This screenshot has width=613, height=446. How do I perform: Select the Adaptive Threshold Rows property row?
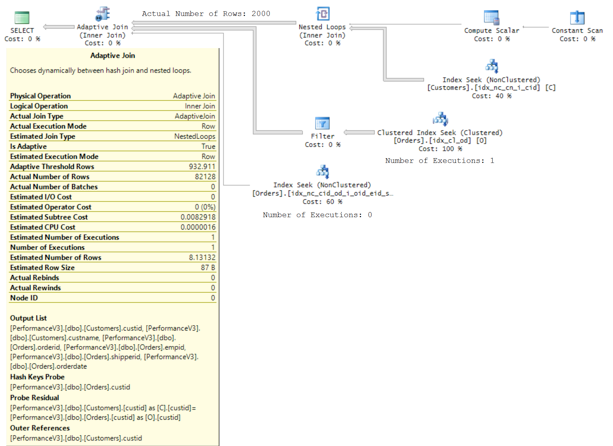pyautogui.click(x=112, y=166)
